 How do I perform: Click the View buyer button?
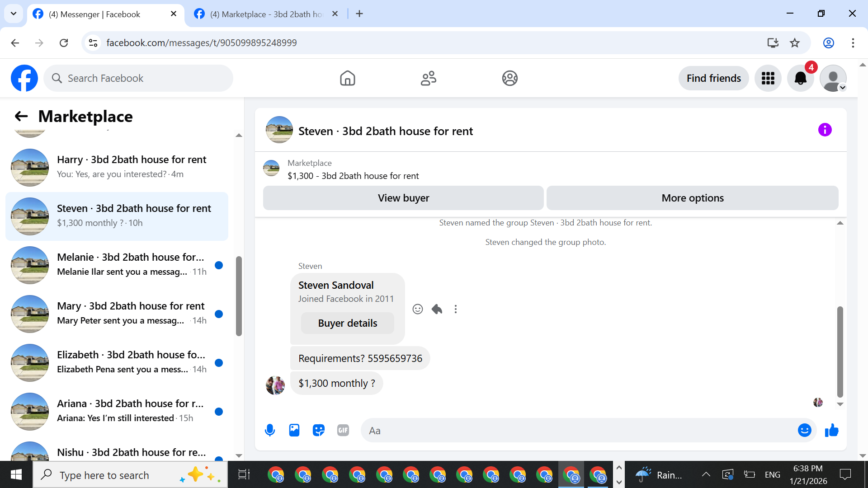(x=403, y=198)
